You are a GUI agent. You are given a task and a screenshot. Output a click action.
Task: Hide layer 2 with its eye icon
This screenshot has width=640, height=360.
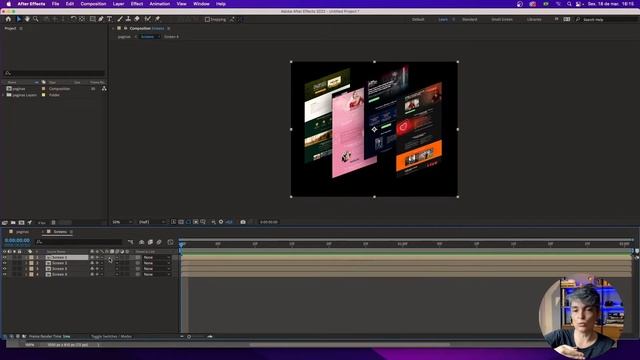coord(4,263)
